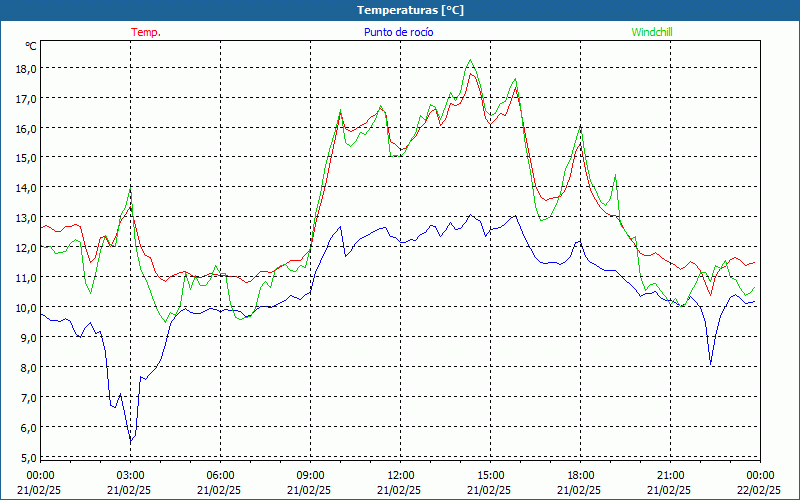Click the '17,0' y-axis value
The image size is (800, 500).
click(26, 98)
